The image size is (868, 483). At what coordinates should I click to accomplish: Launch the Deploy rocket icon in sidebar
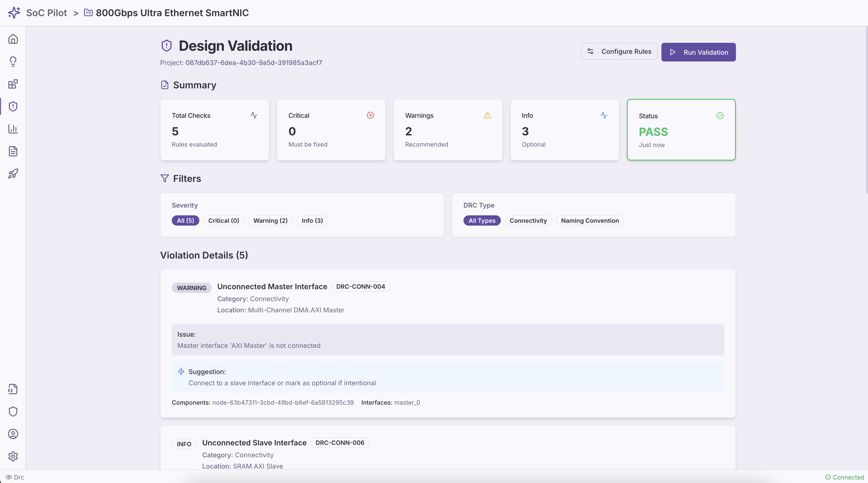click(13, 173)
